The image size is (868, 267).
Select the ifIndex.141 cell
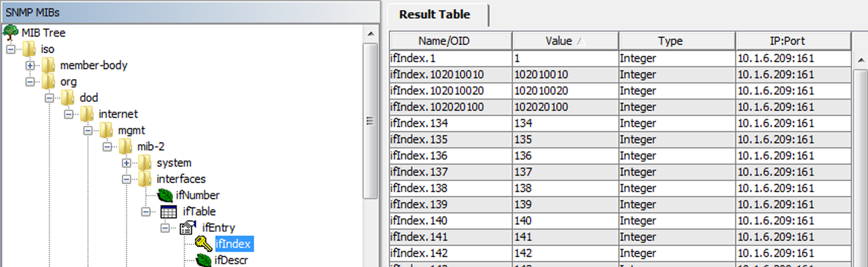point(450,237)
